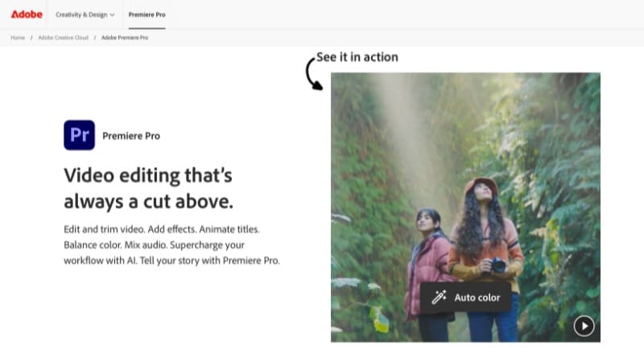Expand the Creativity & Design menu
The height and width of the screenshot is (362, 644).
pyautogui.click(x=85, y=14)
